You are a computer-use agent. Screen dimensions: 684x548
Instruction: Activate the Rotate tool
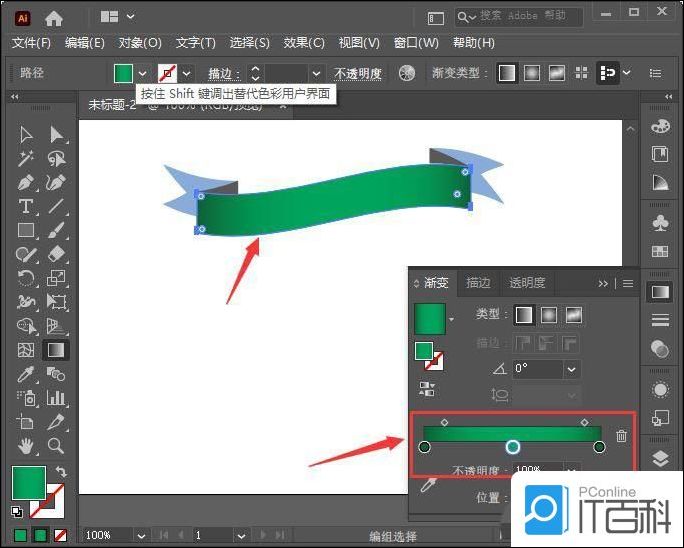[26, 278]
